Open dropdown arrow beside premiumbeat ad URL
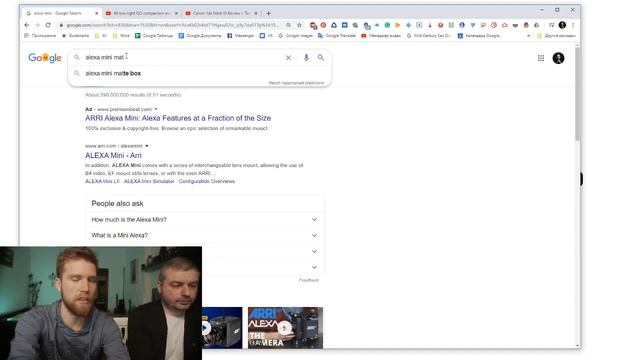 pyautogui.click(x=156, y=109)
